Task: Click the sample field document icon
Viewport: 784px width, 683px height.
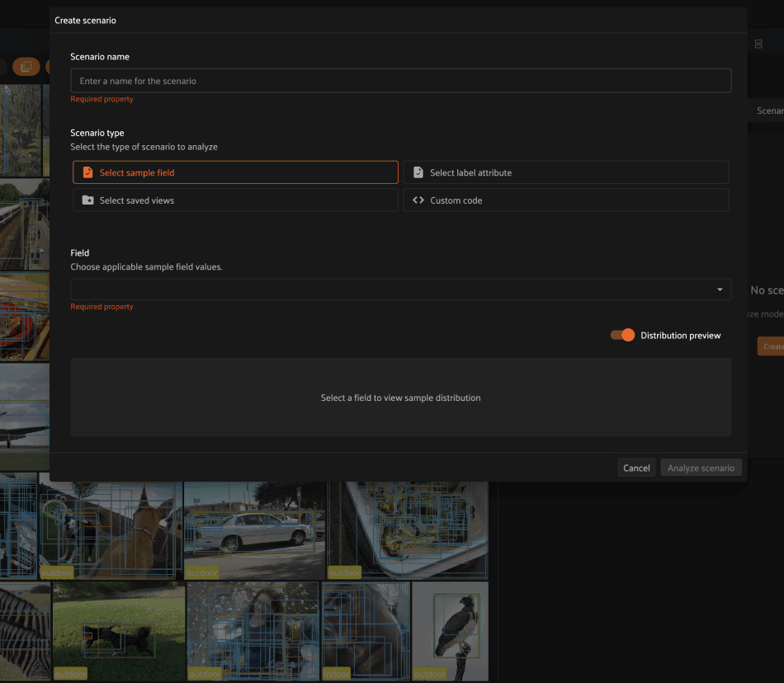Action: click(88, 172)
